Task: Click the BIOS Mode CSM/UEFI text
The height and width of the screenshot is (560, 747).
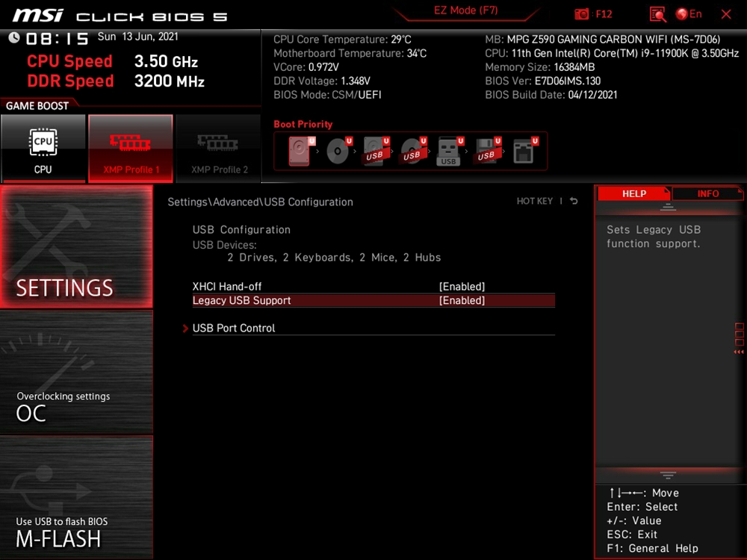Action: pyautogui.click(x=327, y=95)
